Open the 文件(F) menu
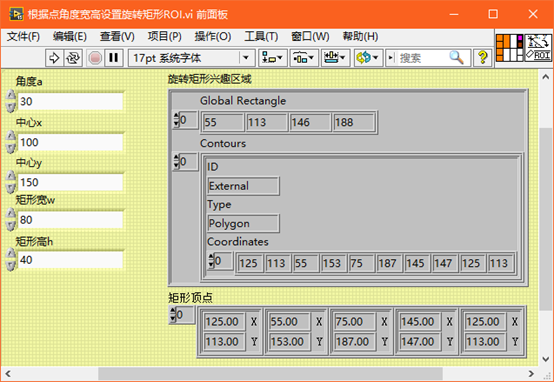 [23, 36]
